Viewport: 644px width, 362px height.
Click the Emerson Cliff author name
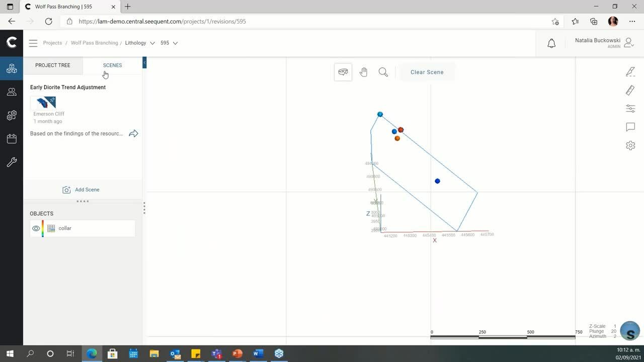(49, 114)
